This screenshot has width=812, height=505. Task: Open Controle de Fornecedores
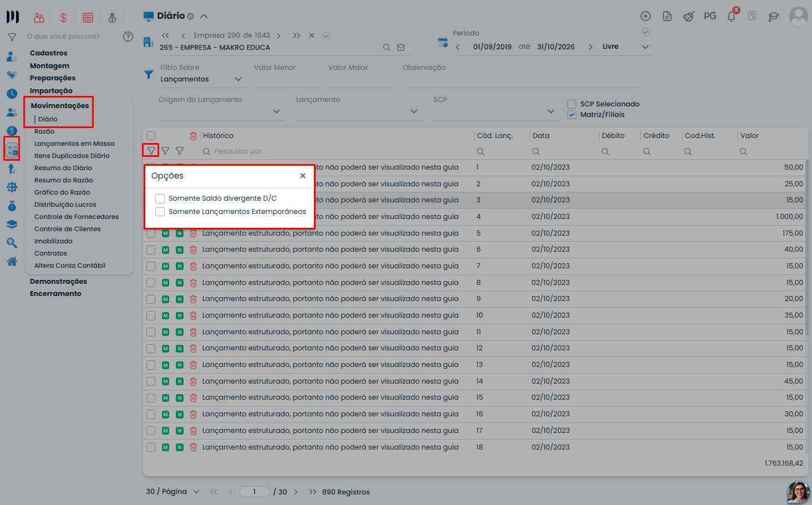click(x=77, y=217)
